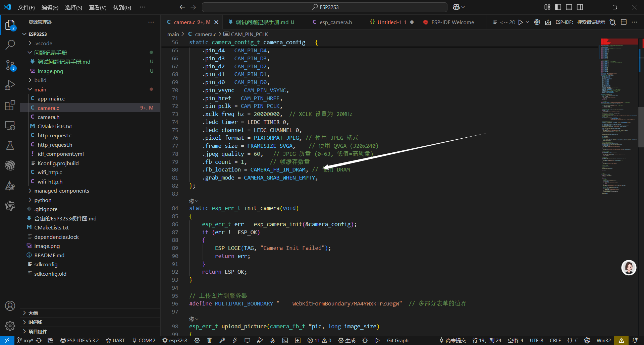Open the 查看(V) menu
This screenshot has width=644, height=345.
pyautogui.click(x=97, y=7)
